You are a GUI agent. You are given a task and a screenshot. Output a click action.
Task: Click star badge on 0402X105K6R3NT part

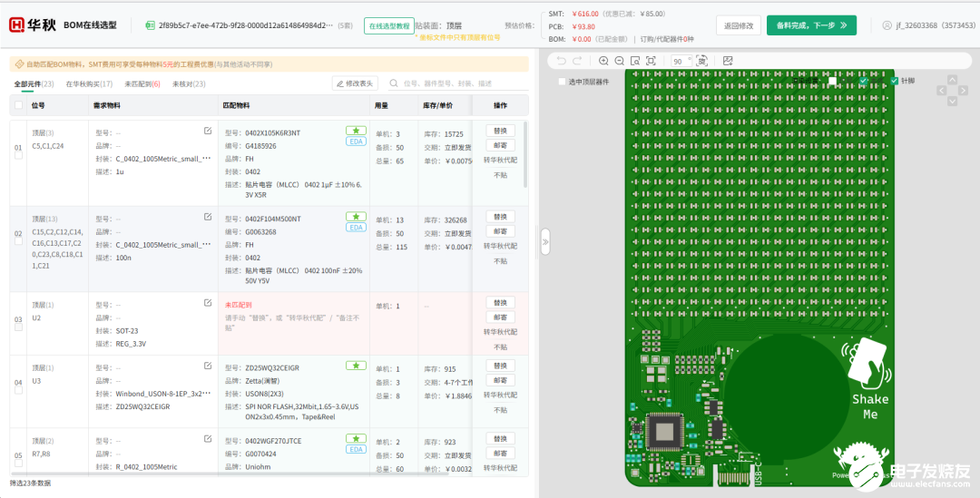pos(356,131)
